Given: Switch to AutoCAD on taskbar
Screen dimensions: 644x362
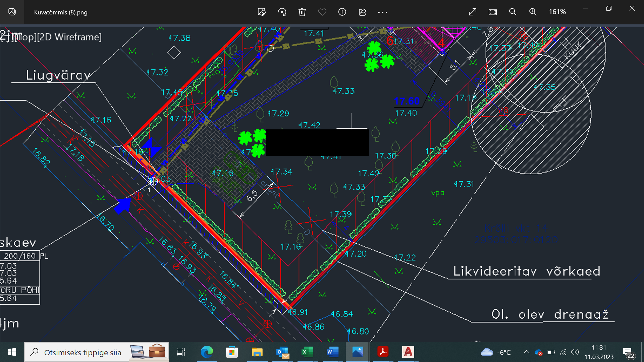Looking at the screenshot, I should (x=408, y=352).
